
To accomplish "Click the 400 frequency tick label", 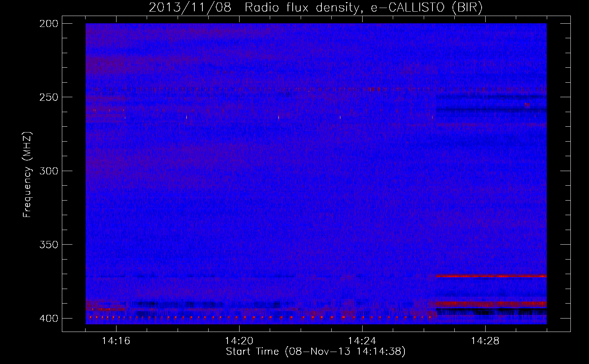I will coord(49,318).
